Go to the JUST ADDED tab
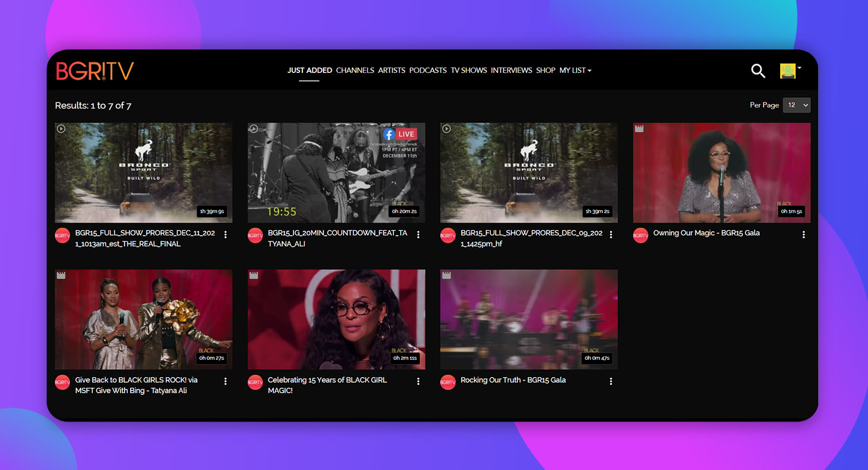The height and width of the screenshot is (470, 868). 310,71
